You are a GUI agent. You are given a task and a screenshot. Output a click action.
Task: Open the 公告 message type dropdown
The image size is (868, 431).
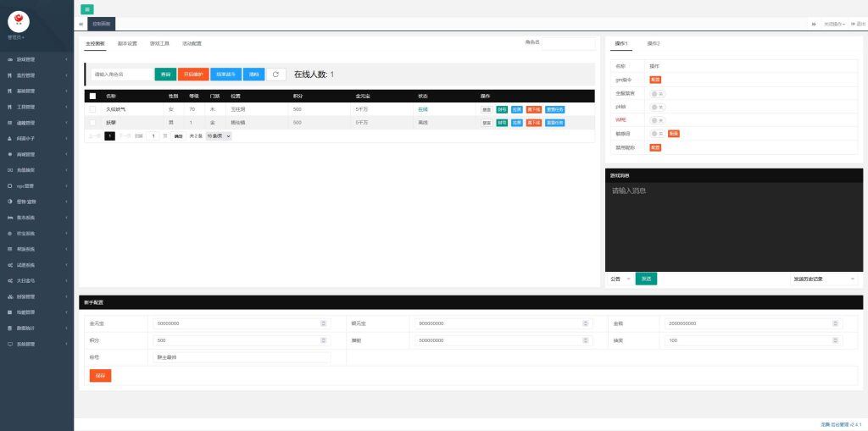pos(620,279)
